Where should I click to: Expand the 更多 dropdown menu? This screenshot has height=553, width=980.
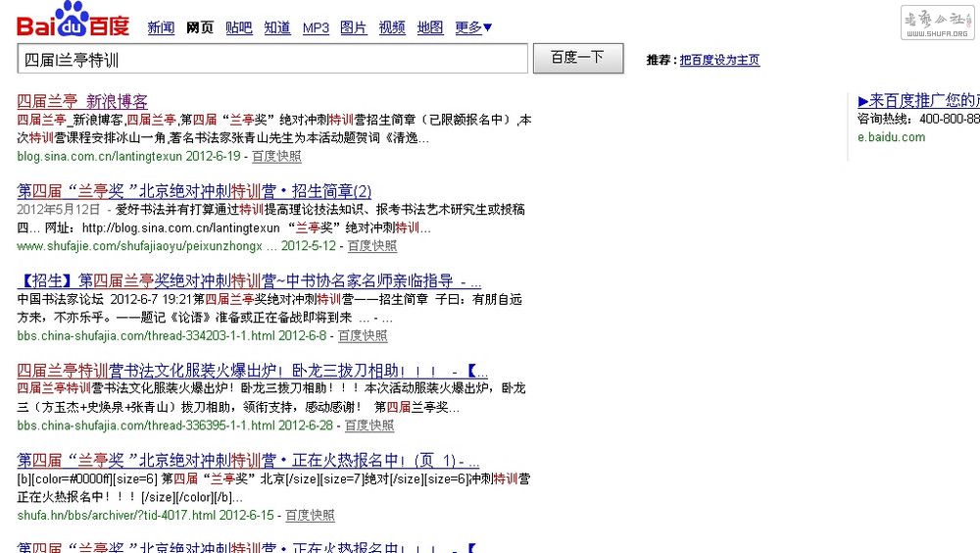(x=473, y=28)
